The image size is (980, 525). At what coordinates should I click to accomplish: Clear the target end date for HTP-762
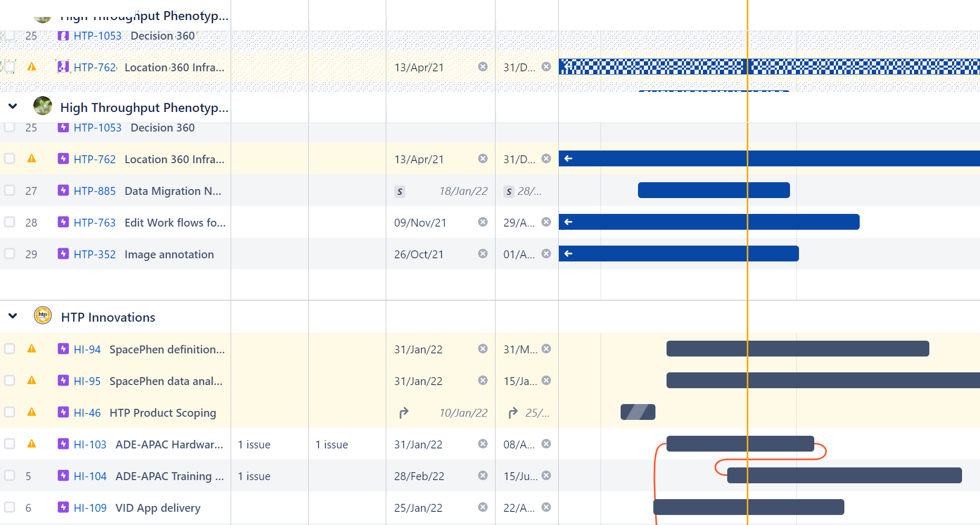tap(546, 158)
